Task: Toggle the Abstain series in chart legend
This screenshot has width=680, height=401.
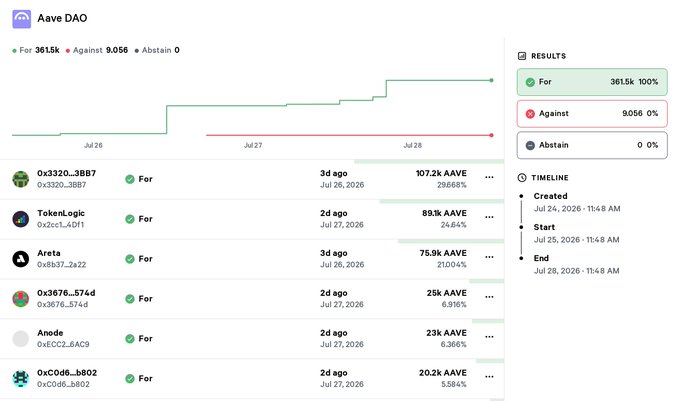Action: pos(157,50)
